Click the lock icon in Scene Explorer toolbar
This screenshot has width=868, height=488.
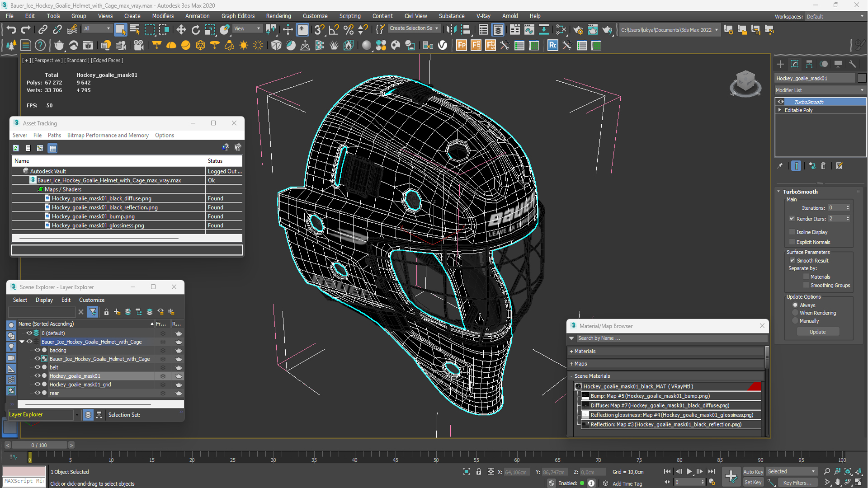coord(106,312)
